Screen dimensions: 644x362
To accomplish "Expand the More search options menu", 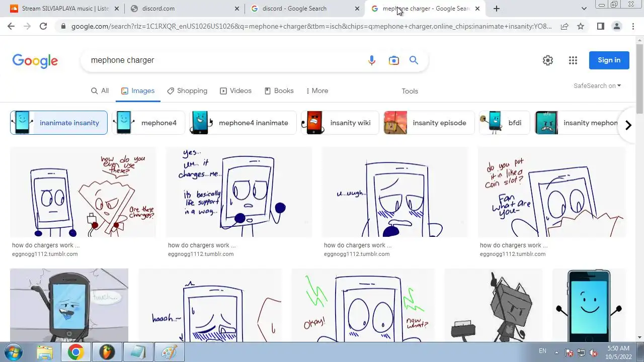I will (x=317, y=91).
